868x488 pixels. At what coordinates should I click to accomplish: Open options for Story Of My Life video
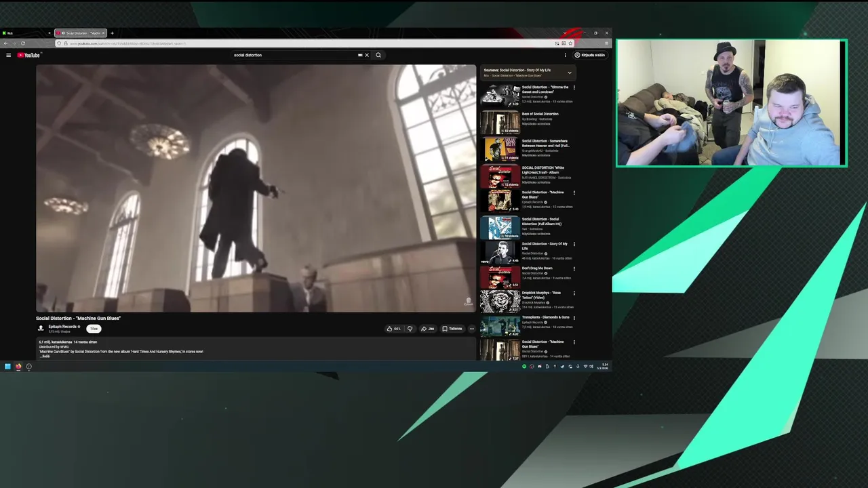574,244
